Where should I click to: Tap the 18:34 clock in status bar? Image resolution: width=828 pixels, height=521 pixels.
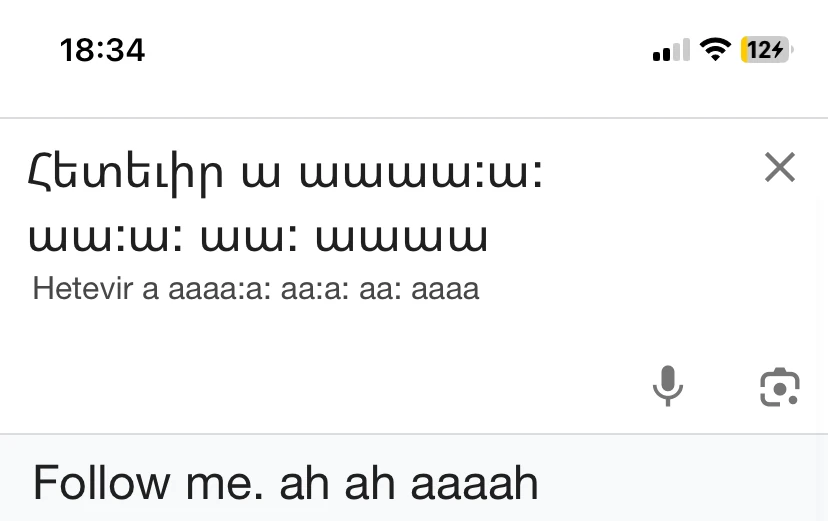pos(102,50)
